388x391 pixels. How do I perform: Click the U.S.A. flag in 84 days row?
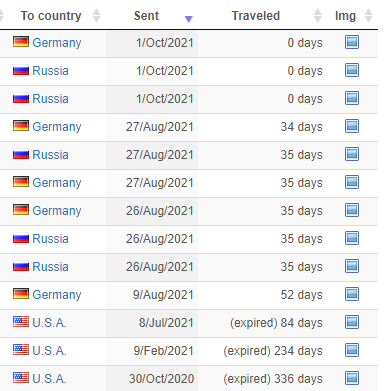(x=21, y=321)
